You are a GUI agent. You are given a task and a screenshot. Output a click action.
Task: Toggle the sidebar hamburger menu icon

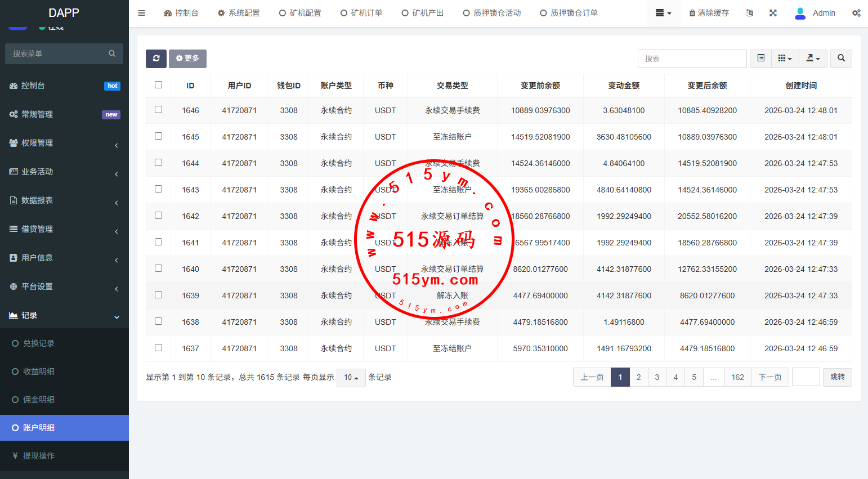142,13
